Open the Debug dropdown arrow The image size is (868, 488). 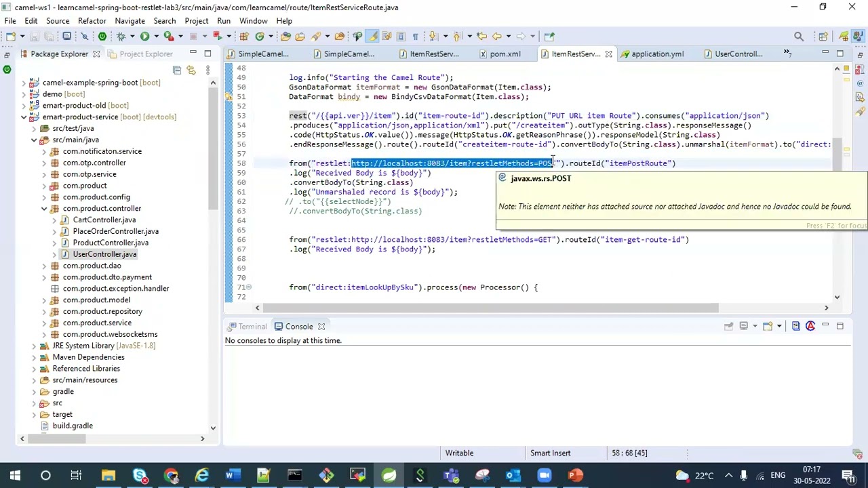tap(132, 36)
